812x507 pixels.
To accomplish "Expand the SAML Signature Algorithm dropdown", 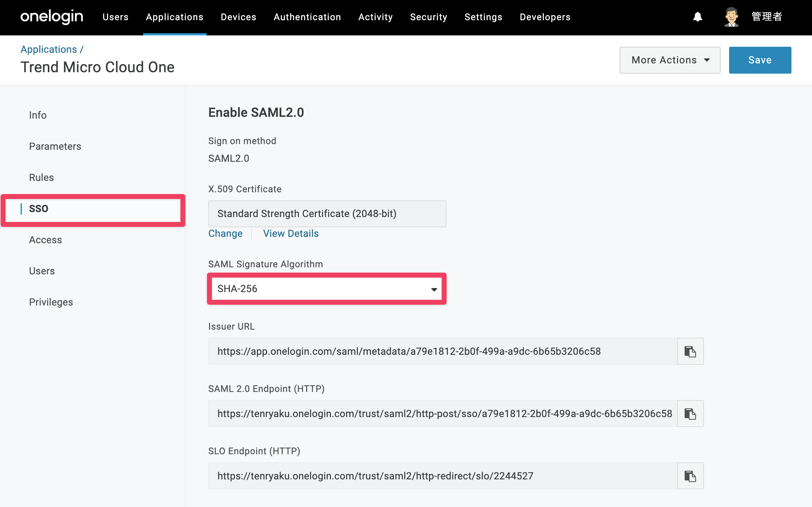I will coord(327,289).
